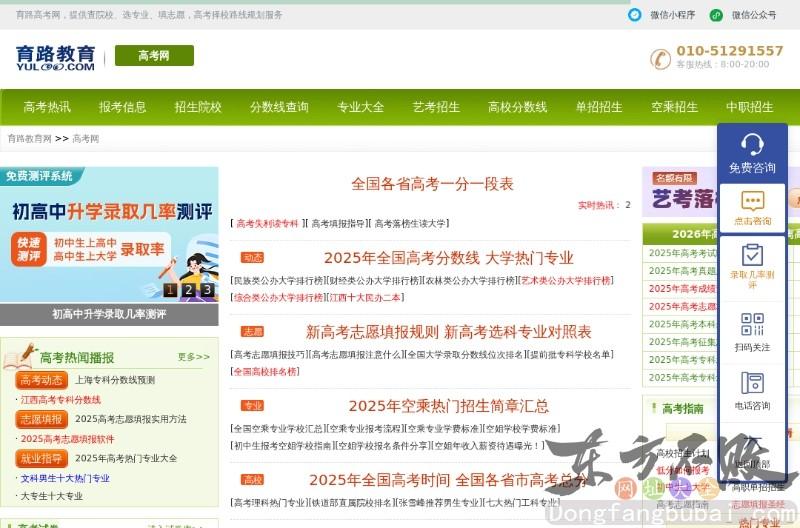Open the 高考热讯 menu

pyautogui.click(x=47, y=107)
